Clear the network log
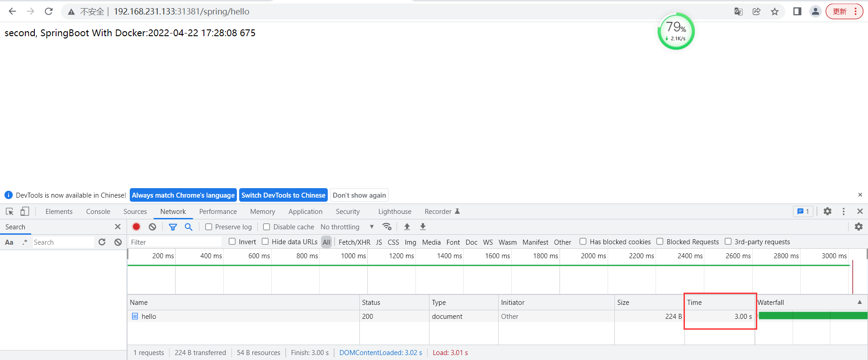Viewport: 868px width, 360px height. (x=152, y=227)
